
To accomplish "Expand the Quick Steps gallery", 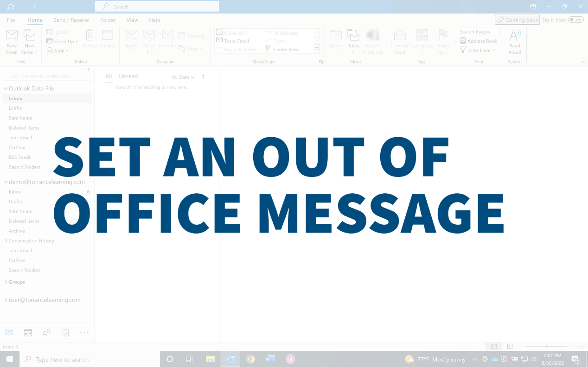I will (x=317, y=49).
